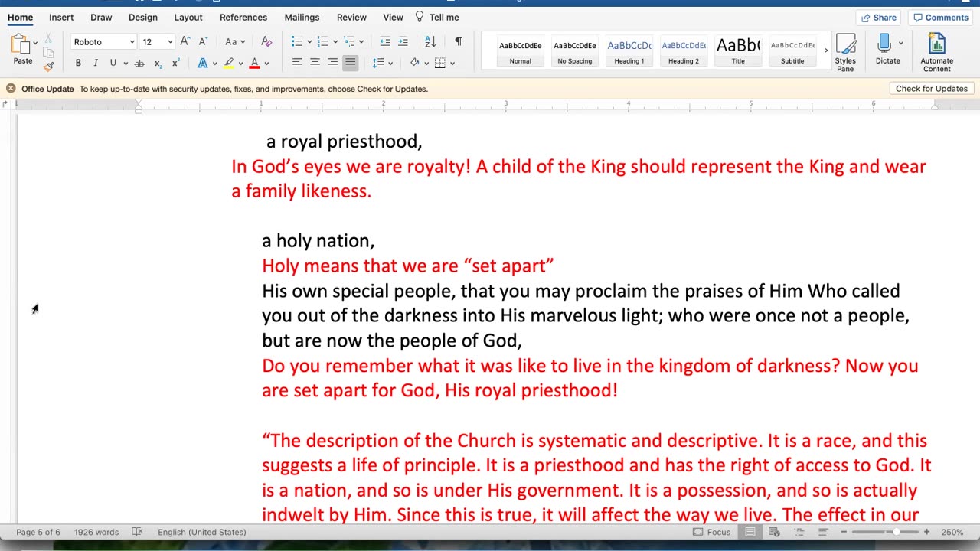
Task: Dismiss the Office Update banner
Action: tap(11, 89)
